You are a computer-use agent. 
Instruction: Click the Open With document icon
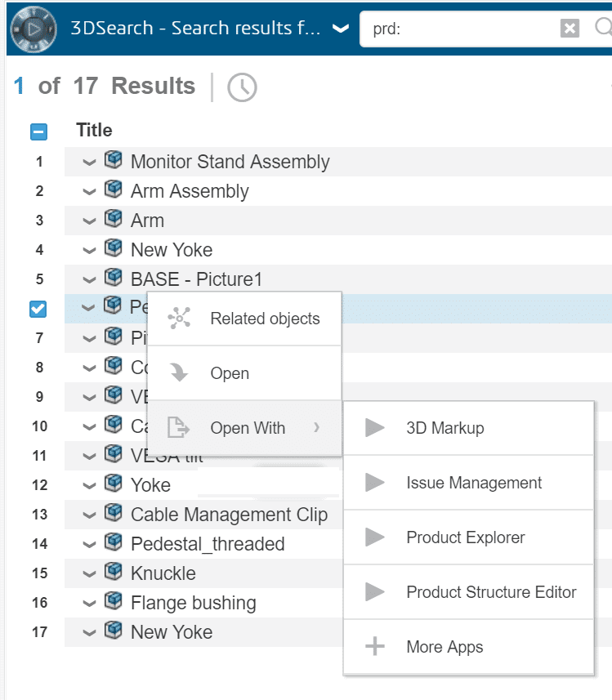tap(178, 427)
